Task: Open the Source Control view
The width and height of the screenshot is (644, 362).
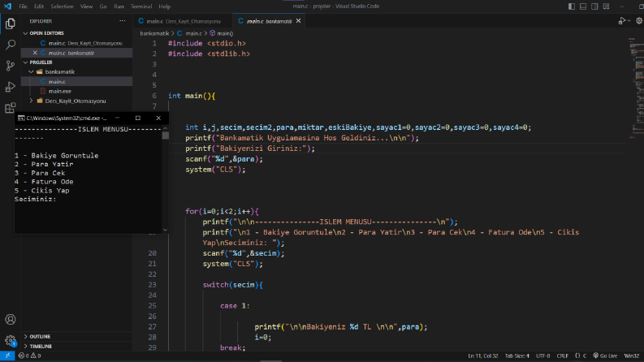Action: 11,66
